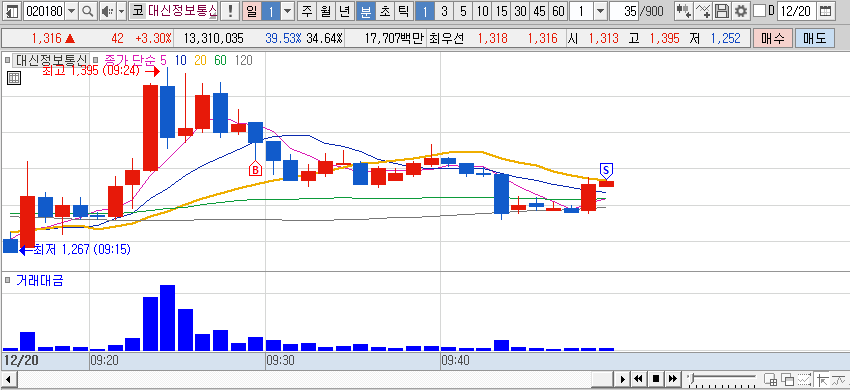The width and height of the screenshot is (850, 390).
Task: Click the 최우선 price label
Action: click(x=447, y=39)
